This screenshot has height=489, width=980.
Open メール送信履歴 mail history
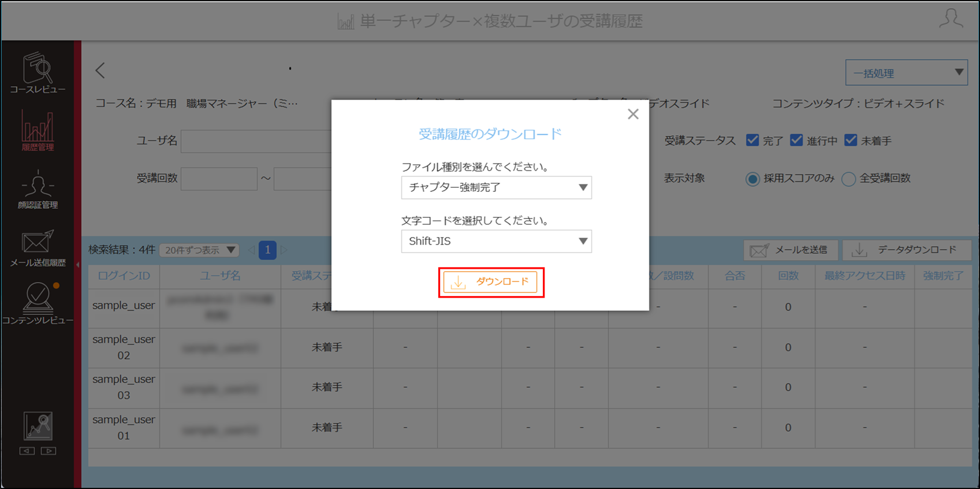[38, 248]
